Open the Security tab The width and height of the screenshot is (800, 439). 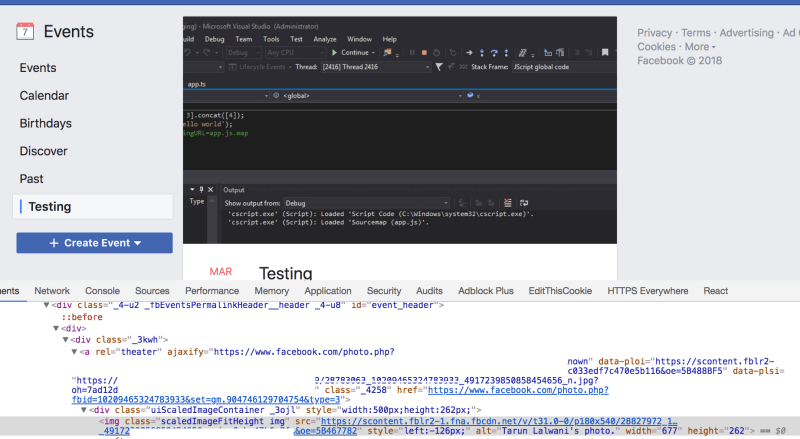click(x=384, y=291)
